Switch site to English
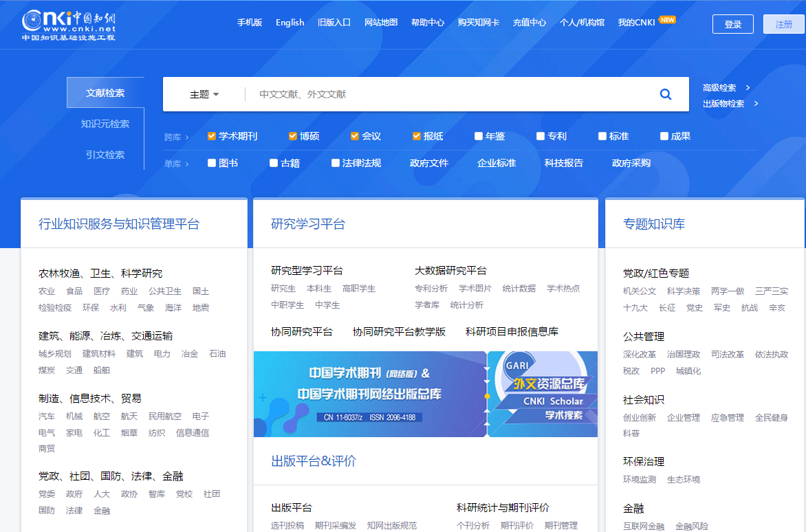Screen dimensions: 806x532 coord(290,23)
